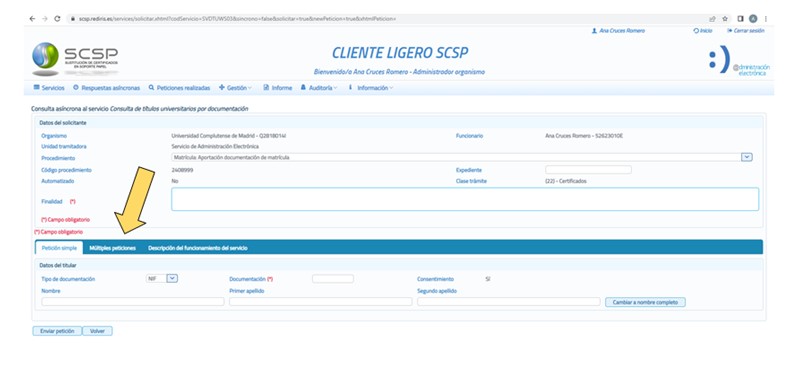Expand the Gestión menu
The image size is (795, 369).
(x=235, y=88)
